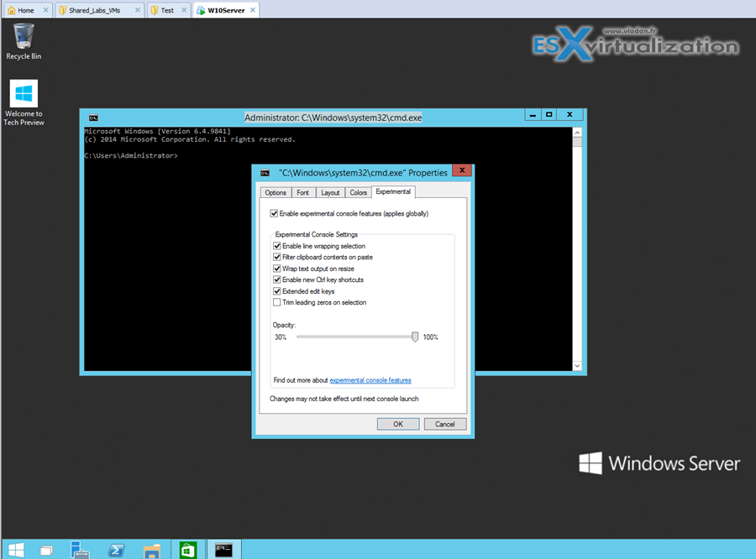Minimize the Administrator cmd window

click(533, 115)
